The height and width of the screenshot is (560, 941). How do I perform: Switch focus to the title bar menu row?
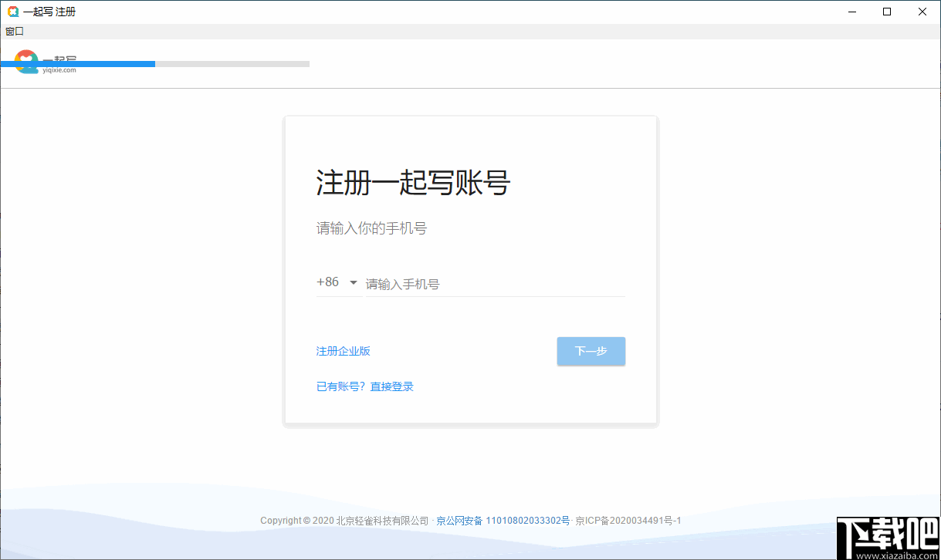14,31
